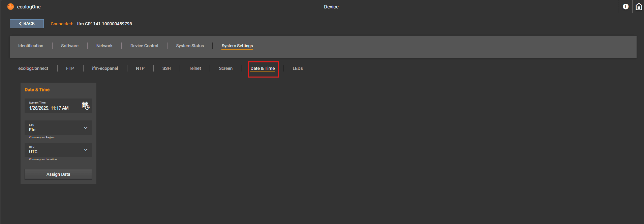Click the ecologOne logo icon
Image resolution: width=644 pixels, height=224 pixels.
[x=10, y=7]
